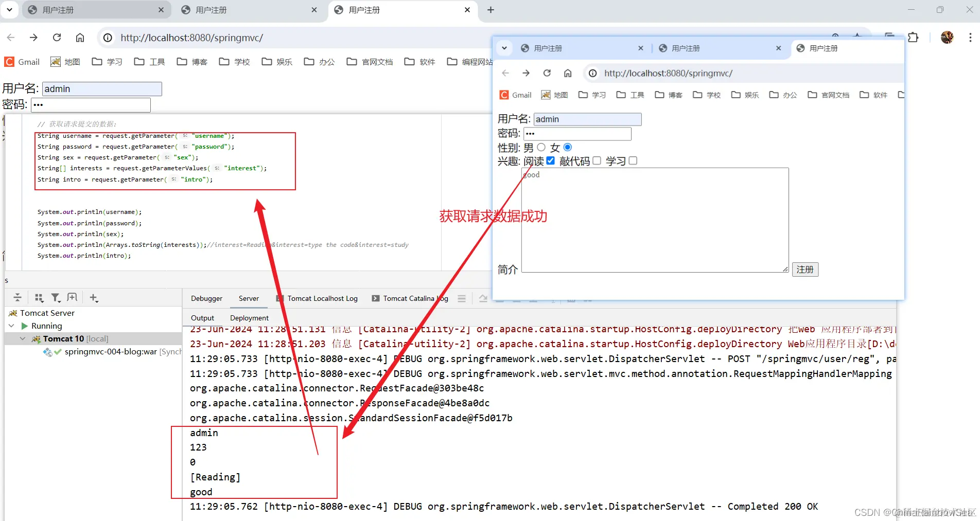Click the 注册 submit button
The height and width of the screenshot is (521, 980).
pos(805,270)
